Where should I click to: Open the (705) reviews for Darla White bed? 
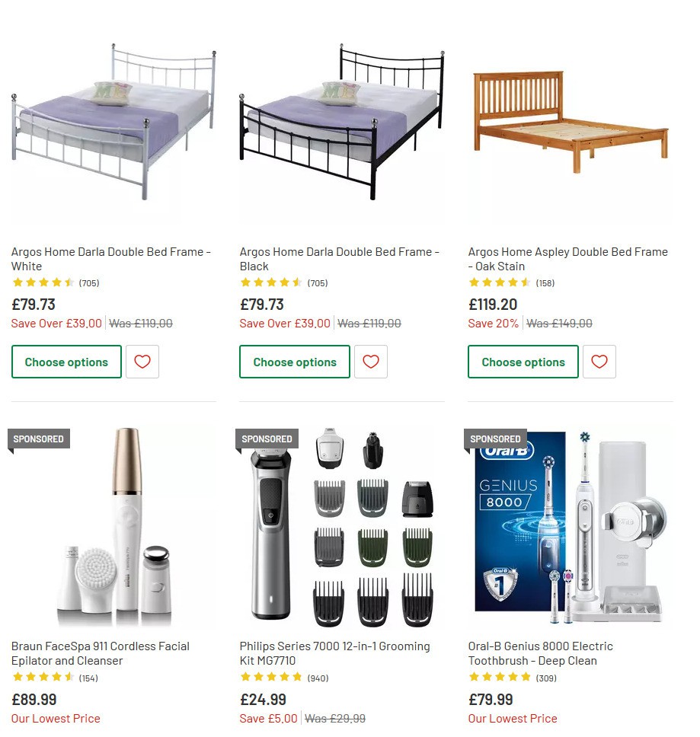coord(88,282)
